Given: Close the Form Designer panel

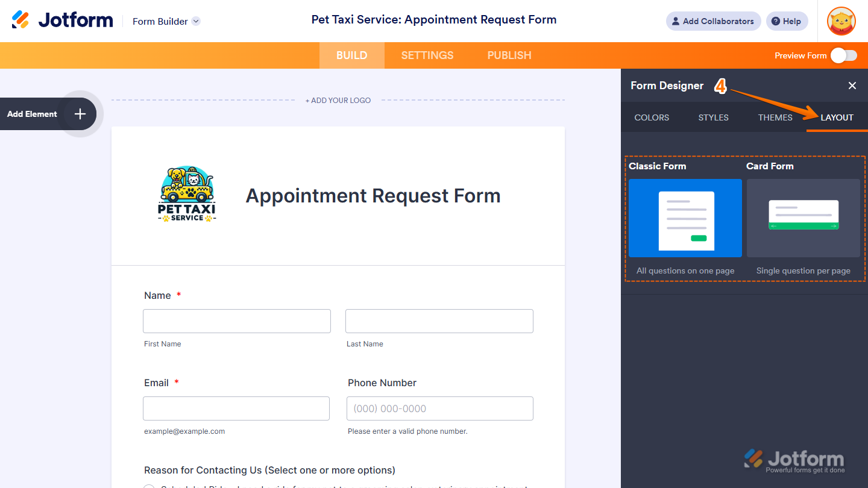Looking at the screenshot, I should 852,86.
